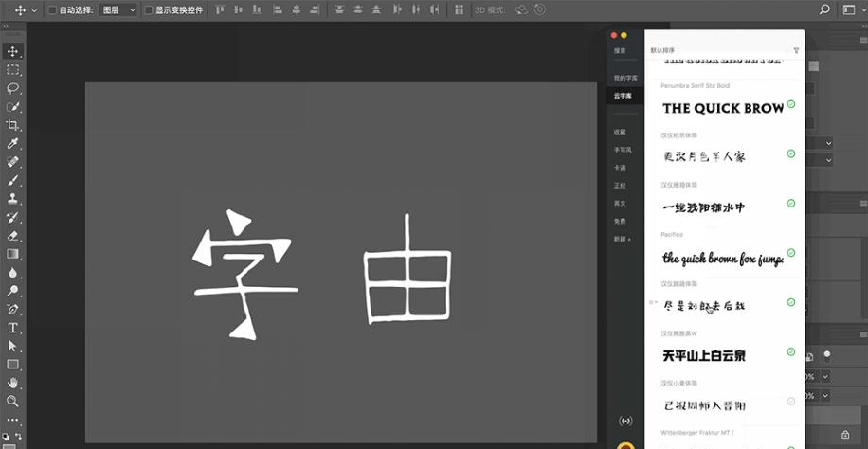
Task: Open the 手写风 category
Action: pyautogui.click(x=623, y=150)
